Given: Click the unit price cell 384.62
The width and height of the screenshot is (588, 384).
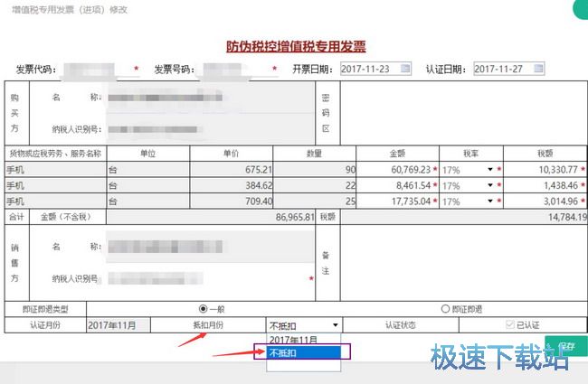Looking at the screenshot, I should (232, 185).
